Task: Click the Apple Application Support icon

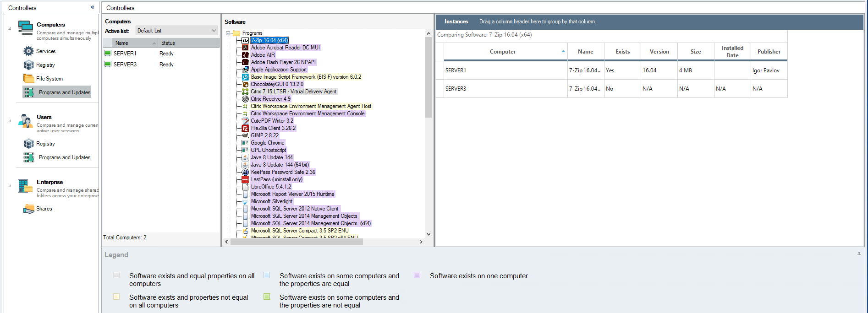Action: [x=245, y=70]
